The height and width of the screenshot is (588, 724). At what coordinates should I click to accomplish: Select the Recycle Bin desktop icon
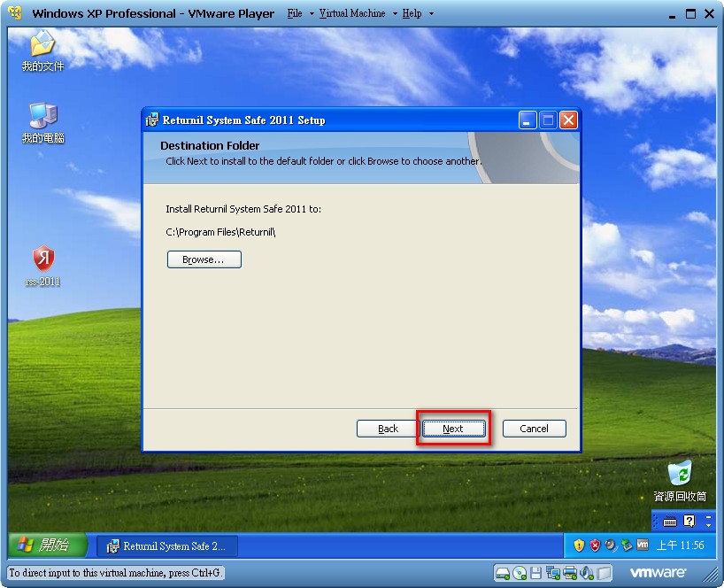680,481
